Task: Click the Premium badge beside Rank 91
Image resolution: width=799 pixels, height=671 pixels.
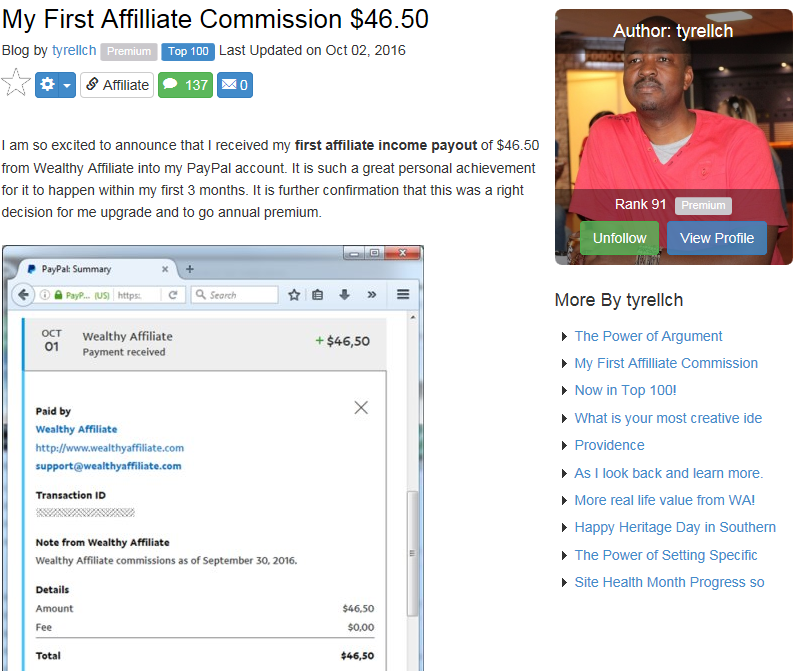Action: pos(703,205)
